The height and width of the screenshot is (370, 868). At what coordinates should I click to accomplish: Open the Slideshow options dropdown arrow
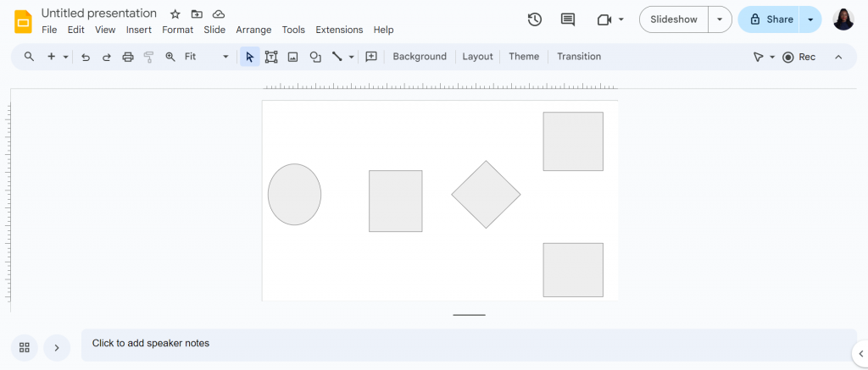720,19
